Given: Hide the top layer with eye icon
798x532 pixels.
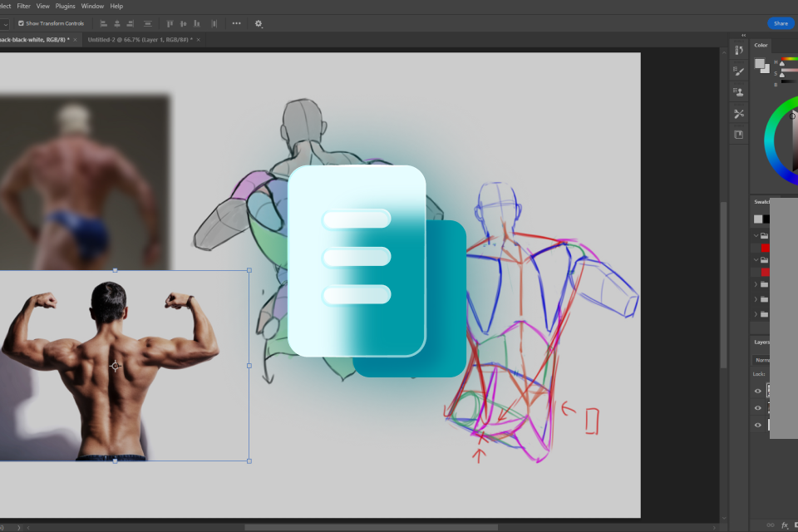Looking at the screenshot, I should point(758,391).
